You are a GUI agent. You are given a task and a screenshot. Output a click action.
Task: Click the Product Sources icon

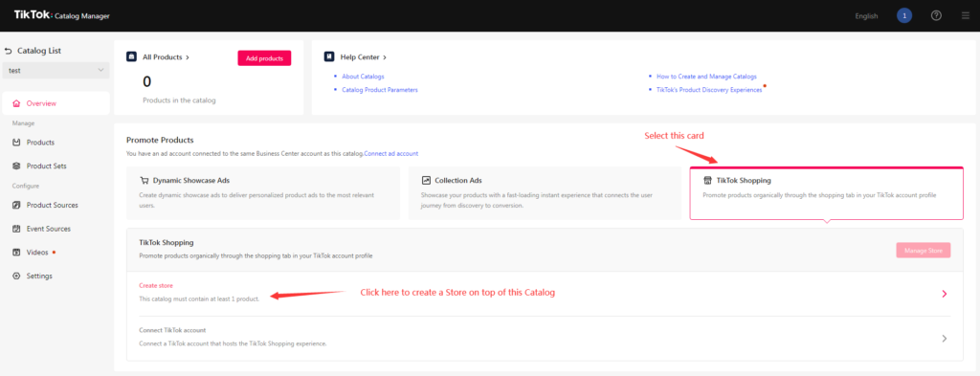(x=16, y=205)
